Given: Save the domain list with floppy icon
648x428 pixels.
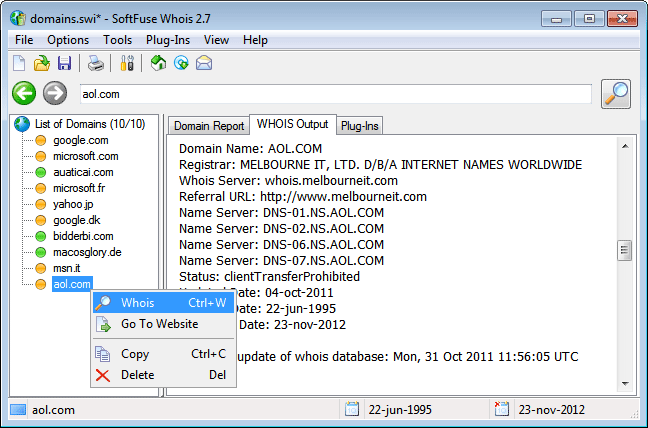Looking at the screenshot, I should (x=63, y=64).
